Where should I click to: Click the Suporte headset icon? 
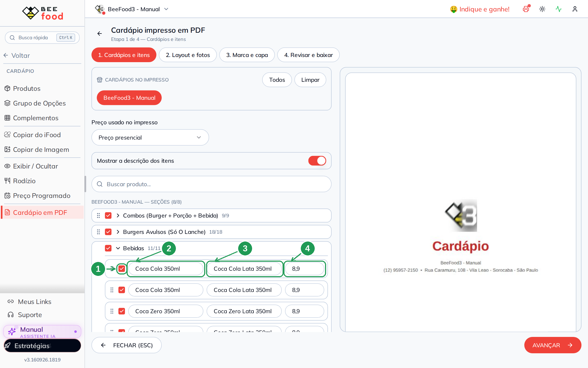pos(11,315)
